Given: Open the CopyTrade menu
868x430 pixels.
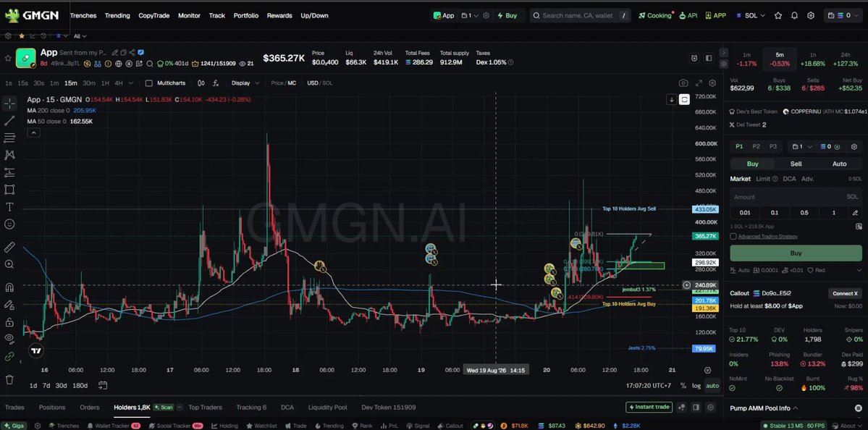Looking at the screenshot, I should pyautogui.click(x=154, y=15).
